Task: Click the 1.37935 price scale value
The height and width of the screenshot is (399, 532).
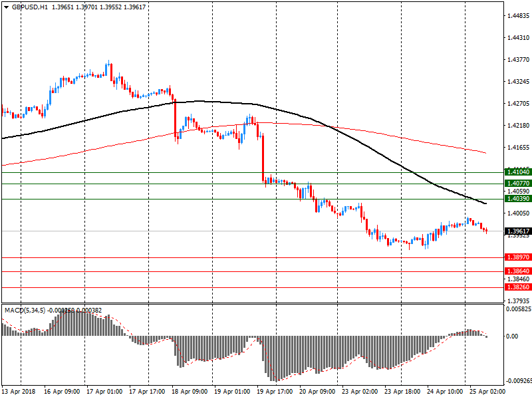Action: click(518, 301)
